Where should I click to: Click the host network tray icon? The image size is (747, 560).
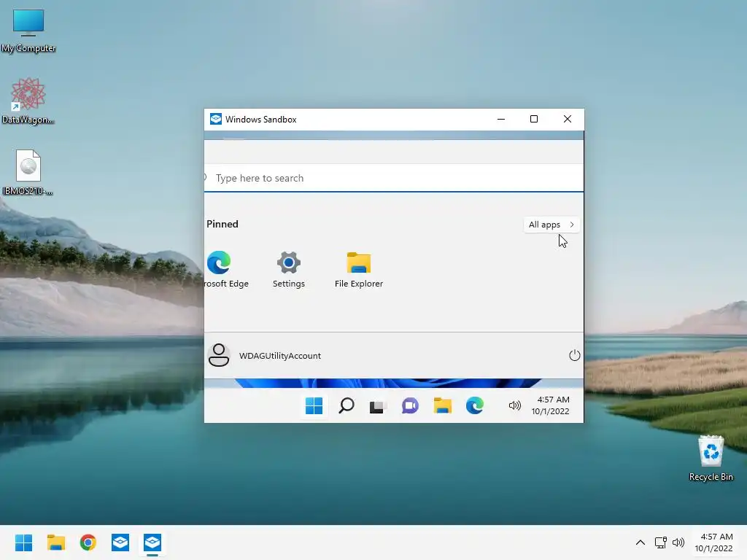click(660, 542)
